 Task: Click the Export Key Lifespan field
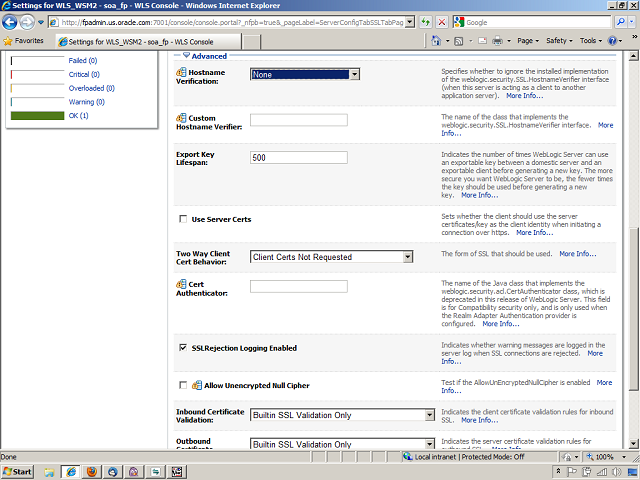point(299,158)
